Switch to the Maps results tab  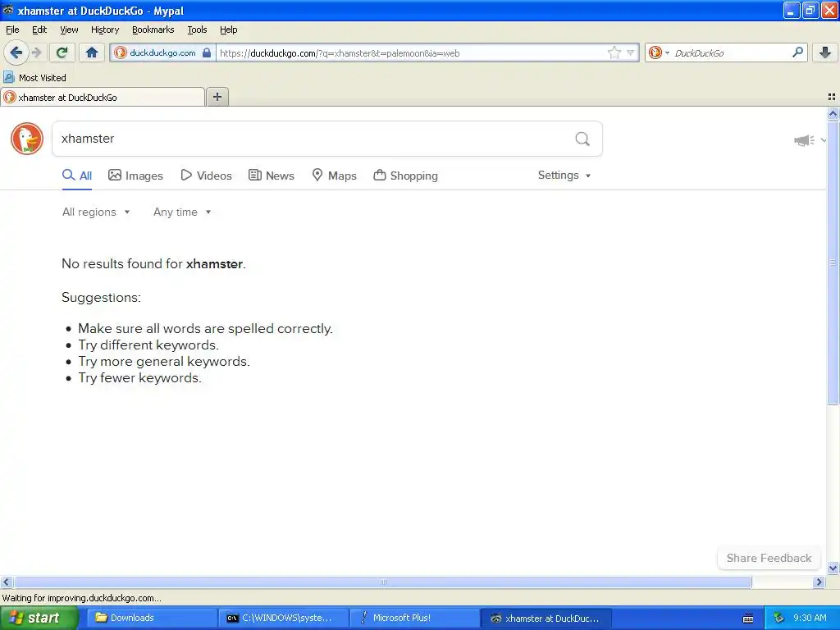coord(335,176)
